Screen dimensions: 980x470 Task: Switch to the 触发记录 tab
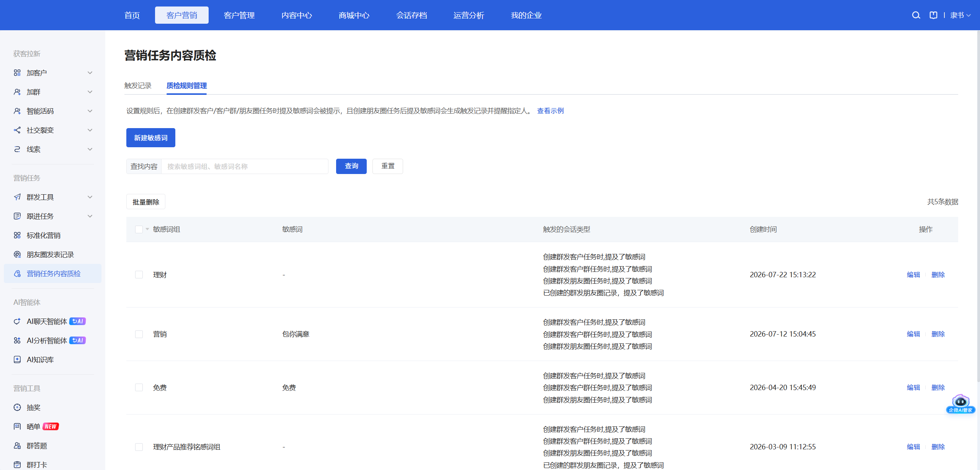138,86
